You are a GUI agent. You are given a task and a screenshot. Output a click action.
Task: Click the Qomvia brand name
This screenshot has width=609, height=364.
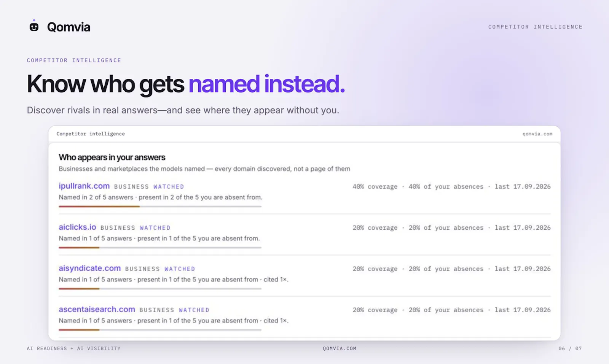click(69, 27)
